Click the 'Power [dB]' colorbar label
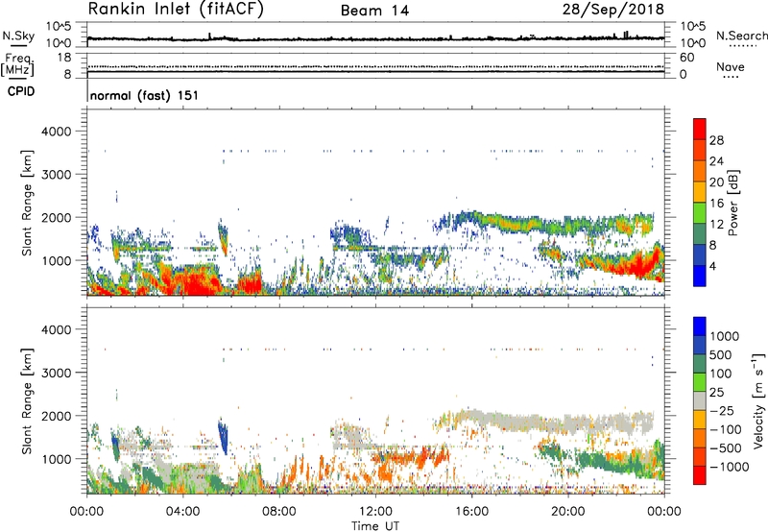The image size is (768, 532). point(733,203)
